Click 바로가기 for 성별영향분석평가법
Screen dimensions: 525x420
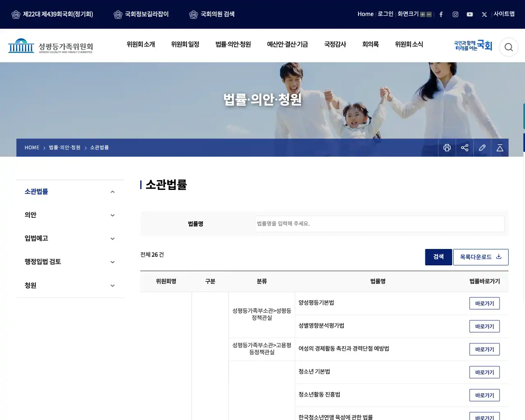pyautogui.click(x=484, y=326)
